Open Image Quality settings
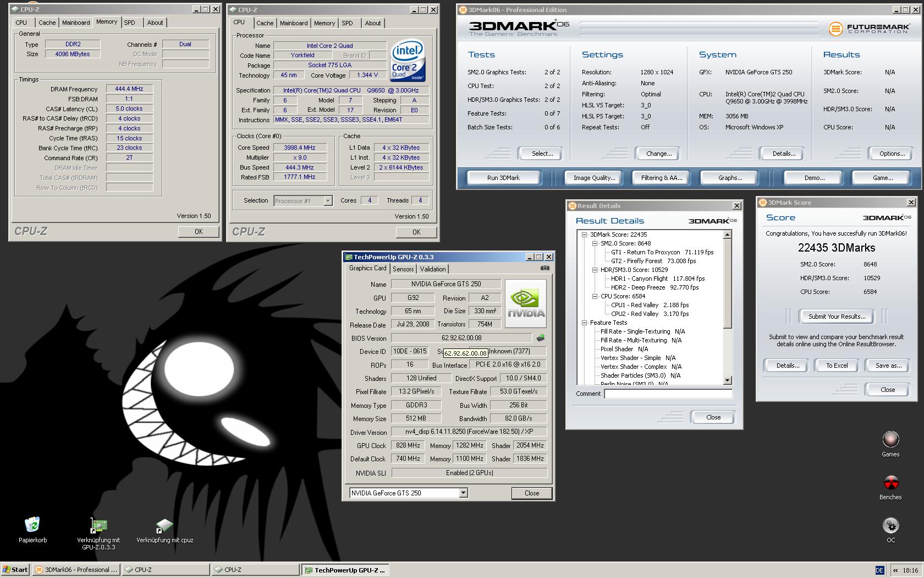 tap(594, 178)
